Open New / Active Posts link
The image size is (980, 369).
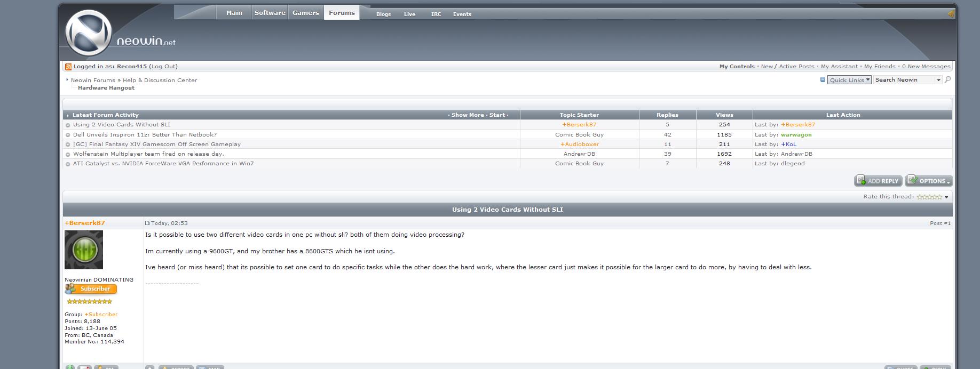787,67
